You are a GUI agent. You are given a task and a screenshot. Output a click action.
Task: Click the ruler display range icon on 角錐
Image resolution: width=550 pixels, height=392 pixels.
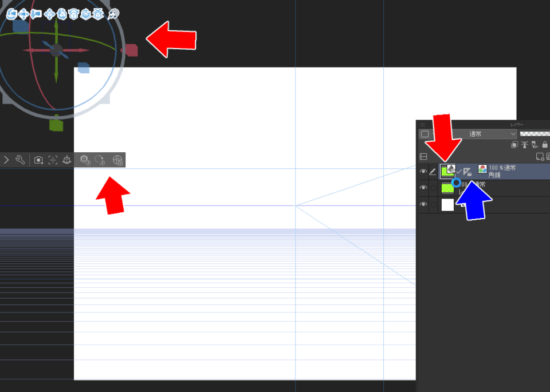467,172
